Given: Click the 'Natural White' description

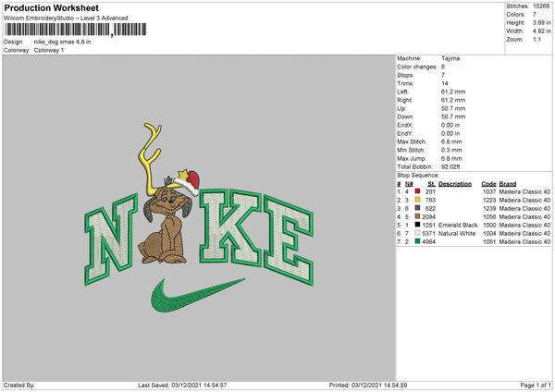Looking at the screenshot, I should 457,234.
